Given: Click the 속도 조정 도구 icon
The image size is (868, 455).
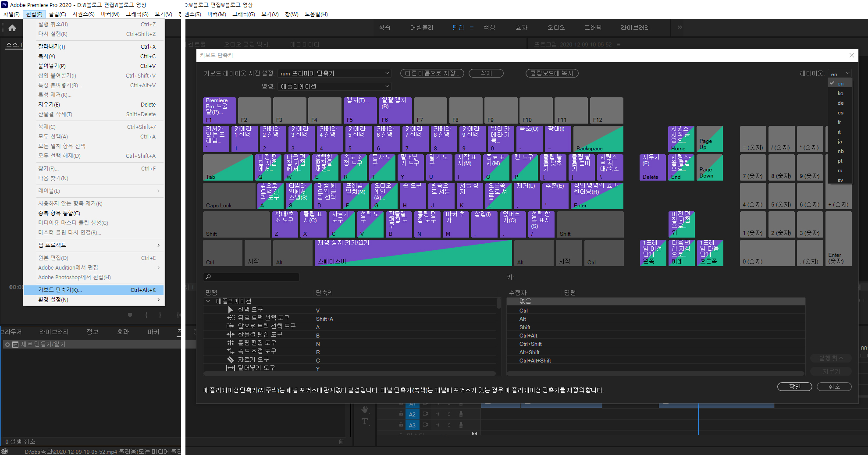Looking at the screenshot, I should point(231,351).
